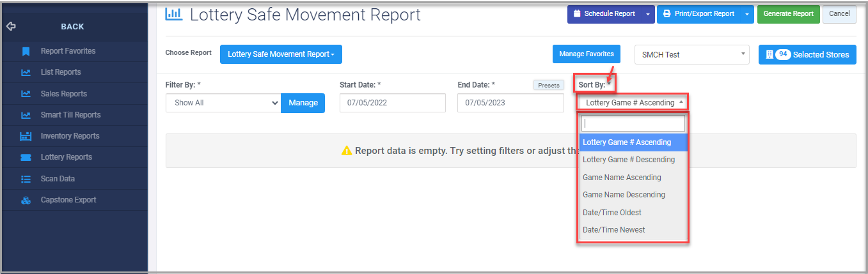Click the Capstone Export icon
Screen dimensions: 868x274
click(26, 200)
